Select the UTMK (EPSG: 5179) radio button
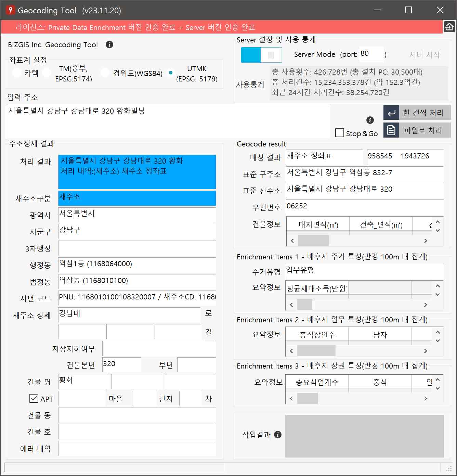The width and height of the screenshot is (457, 476). (x=171, y=73)
